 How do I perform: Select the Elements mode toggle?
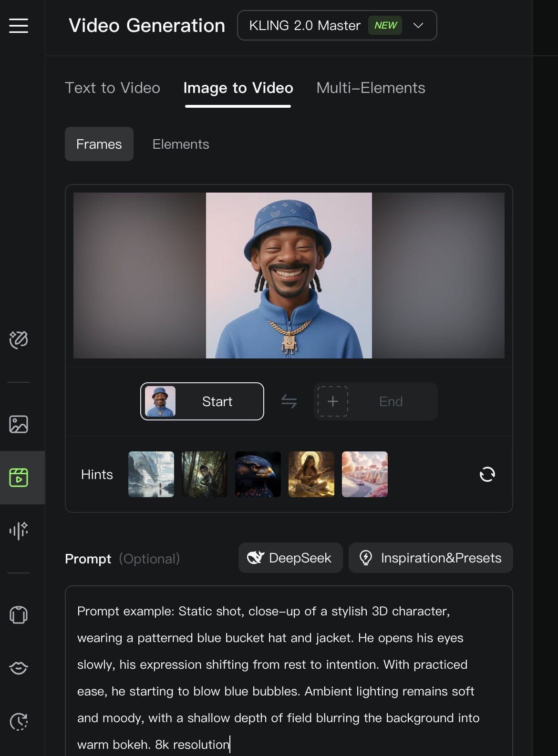180,144
